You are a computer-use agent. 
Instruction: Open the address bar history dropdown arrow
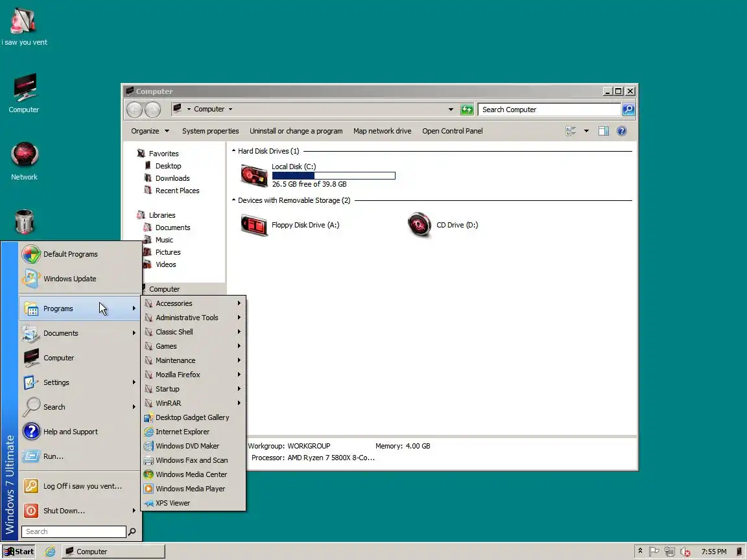451,110
